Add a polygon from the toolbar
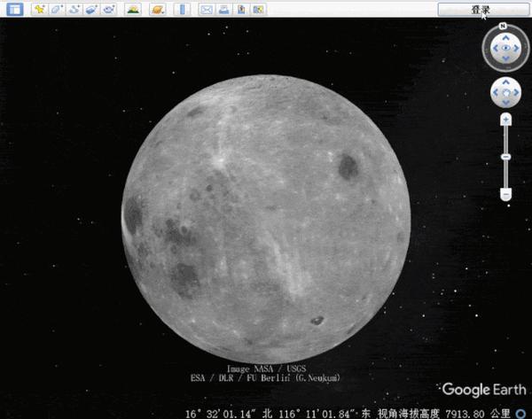 tap(57, 10)
